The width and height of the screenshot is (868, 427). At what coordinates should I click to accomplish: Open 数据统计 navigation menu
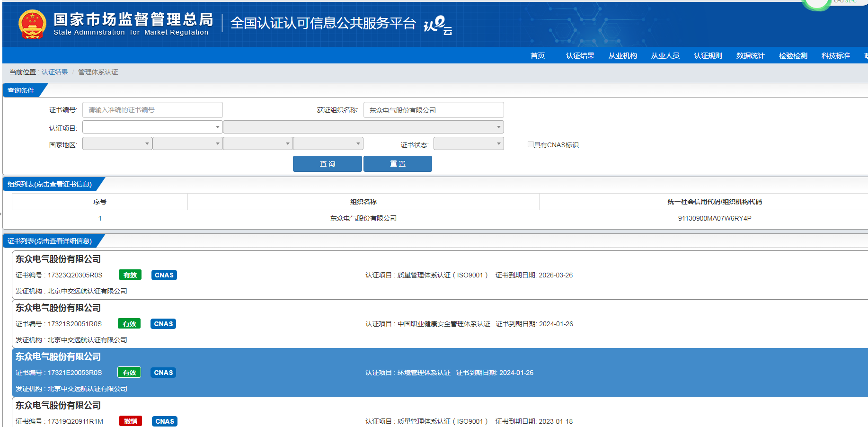coord(751,56)
